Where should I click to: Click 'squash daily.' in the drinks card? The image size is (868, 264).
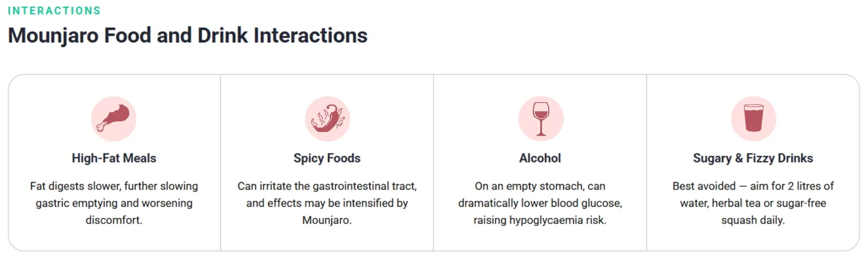pos(753,221)
